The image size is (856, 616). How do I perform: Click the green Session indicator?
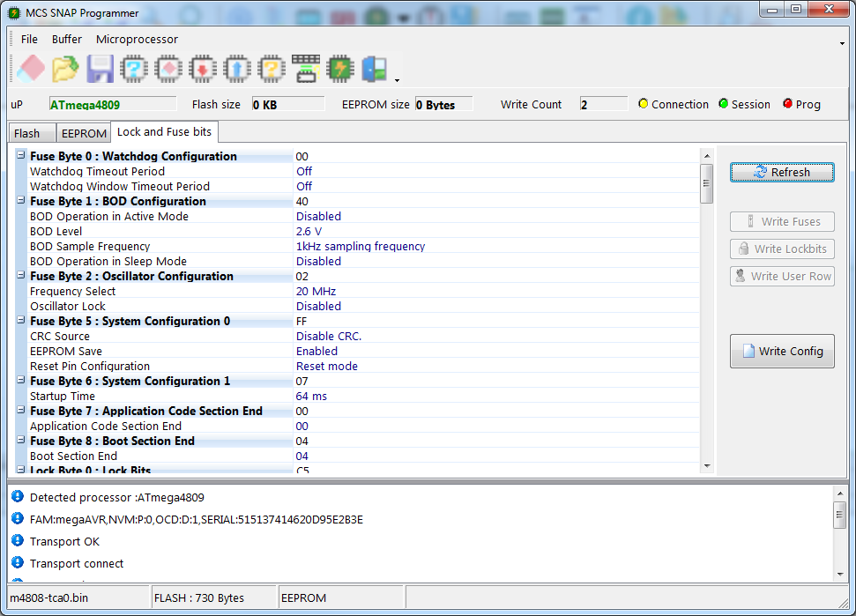pos(724,104)
